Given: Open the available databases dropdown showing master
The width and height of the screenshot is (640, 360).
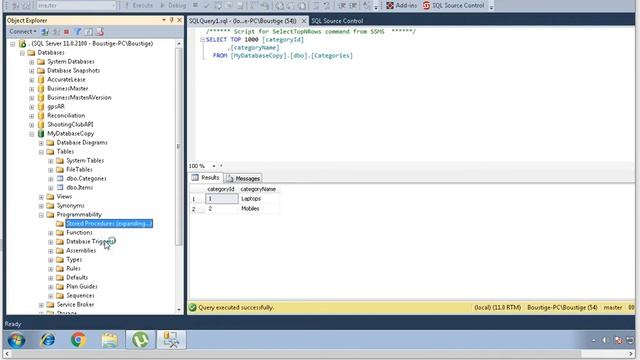Looking at the screenshot, I should (76, 5).
